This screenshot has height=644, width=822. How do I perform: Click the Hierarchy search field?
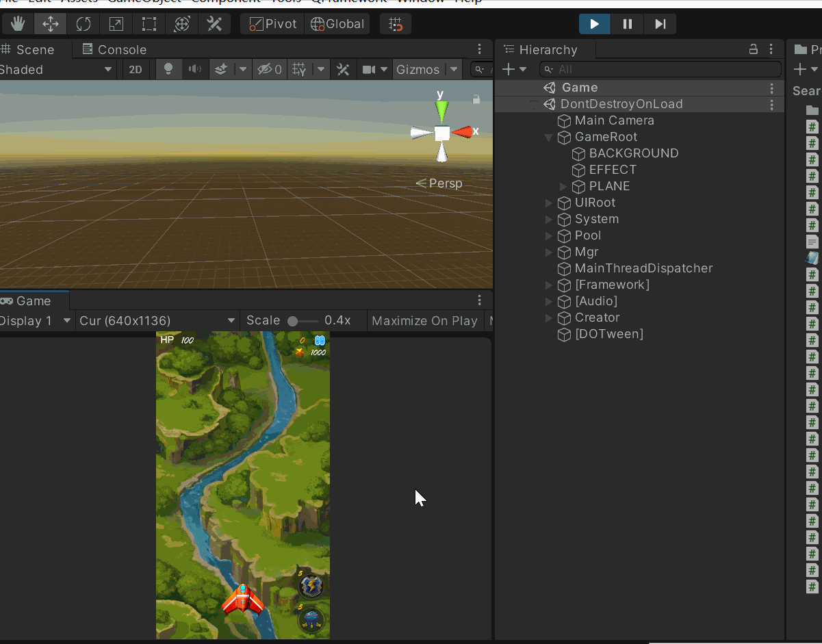point(660,69)
